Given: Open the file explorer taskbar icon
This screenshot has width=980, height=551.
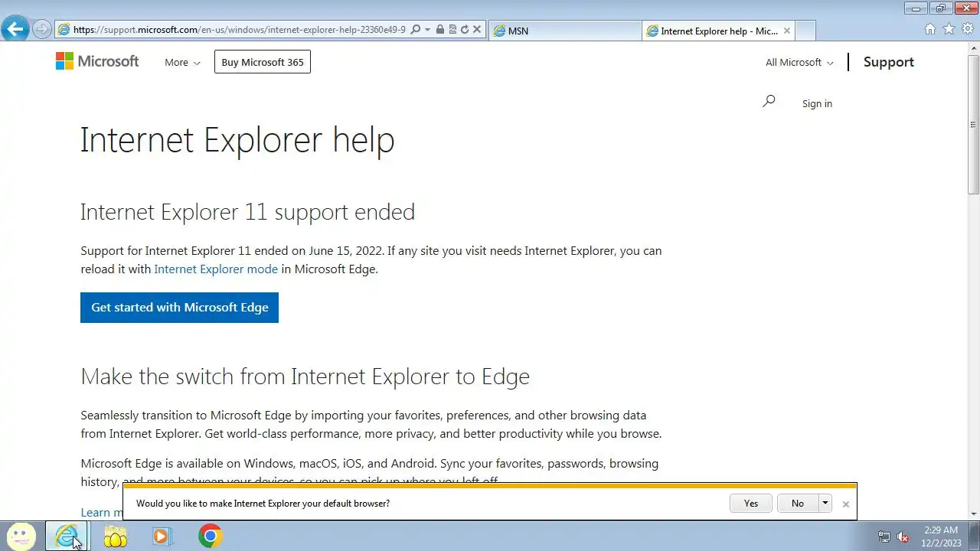Looking at the screenshot, I should click(116, 536).
